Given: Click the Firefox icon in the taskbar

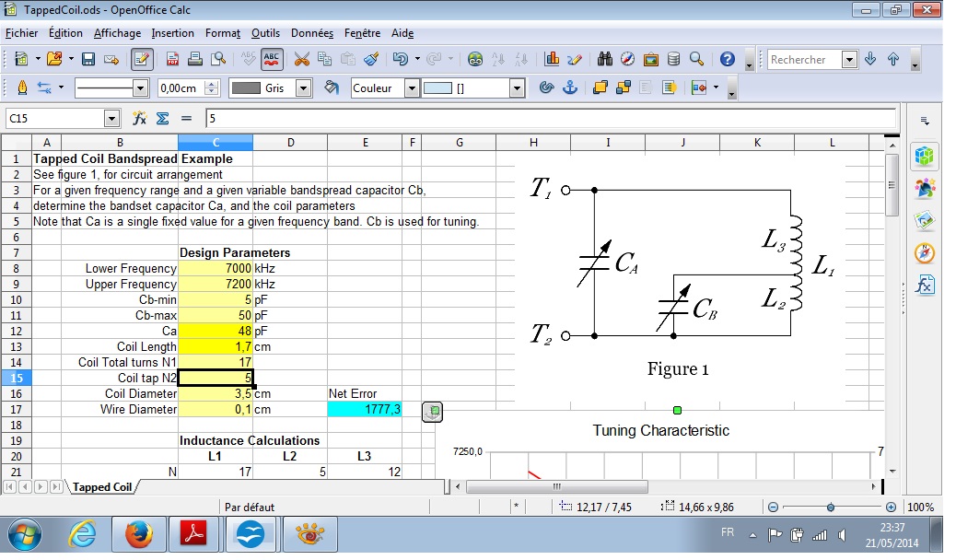Looking at the screenshot, I should 139,535.
